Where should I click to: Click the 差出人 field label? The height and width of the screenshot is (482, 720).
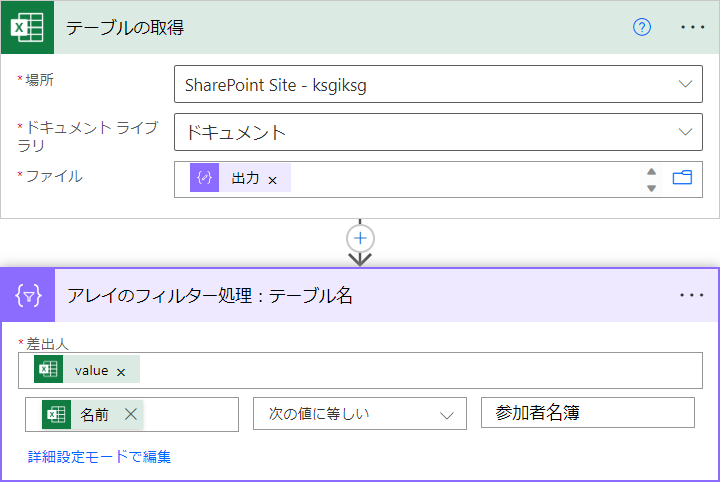point(47,344)
